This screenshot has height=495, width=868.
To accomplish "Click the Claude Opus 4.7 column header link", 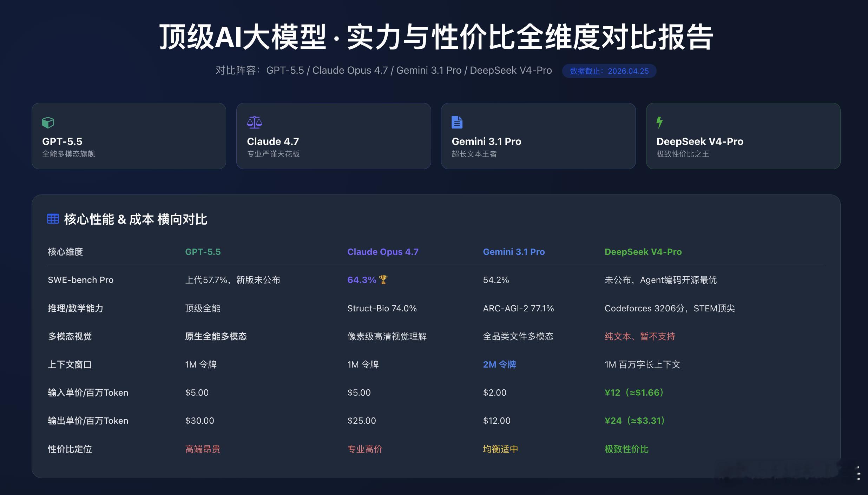I will [x=383, y=252].
